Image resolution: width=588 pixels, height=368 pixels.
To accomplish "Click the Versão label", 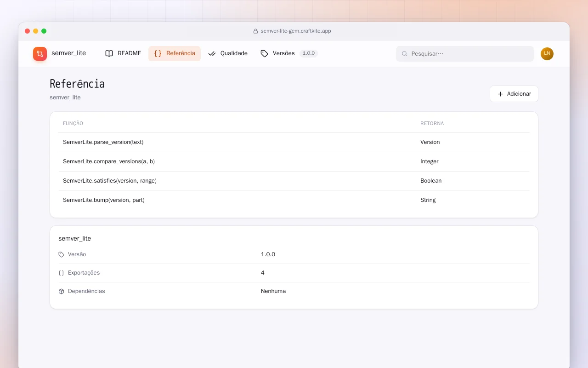I will click(x=77, y=254).
